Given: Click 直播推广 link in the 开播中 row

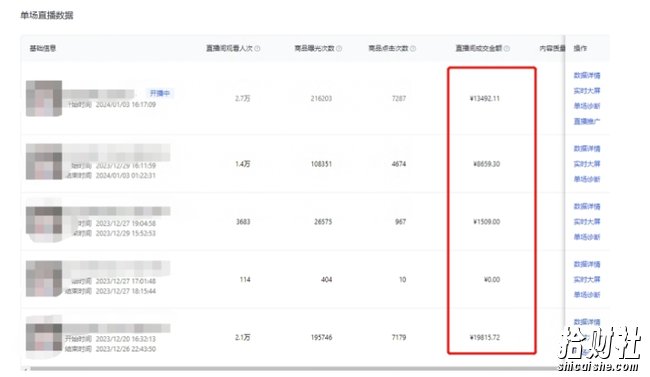Looking at the screenshot, I should pyautogui.click(x=587, y=122).
